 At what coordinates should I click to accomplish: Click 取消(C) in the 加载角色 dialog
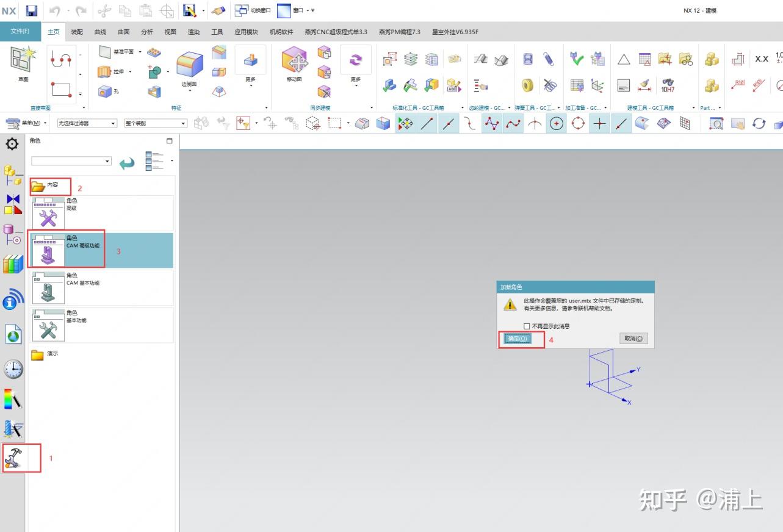633,339
